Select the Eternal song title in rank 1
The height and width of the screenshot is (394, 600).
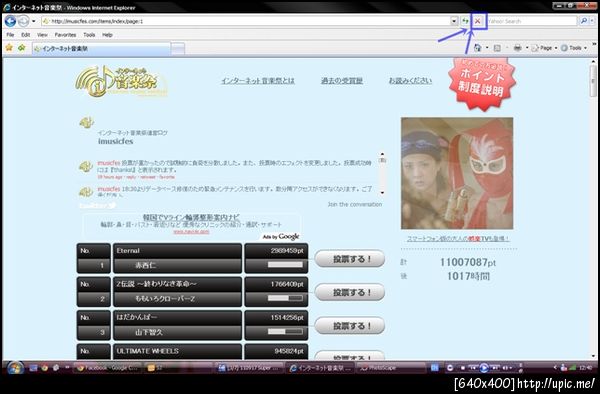point(128,251)
